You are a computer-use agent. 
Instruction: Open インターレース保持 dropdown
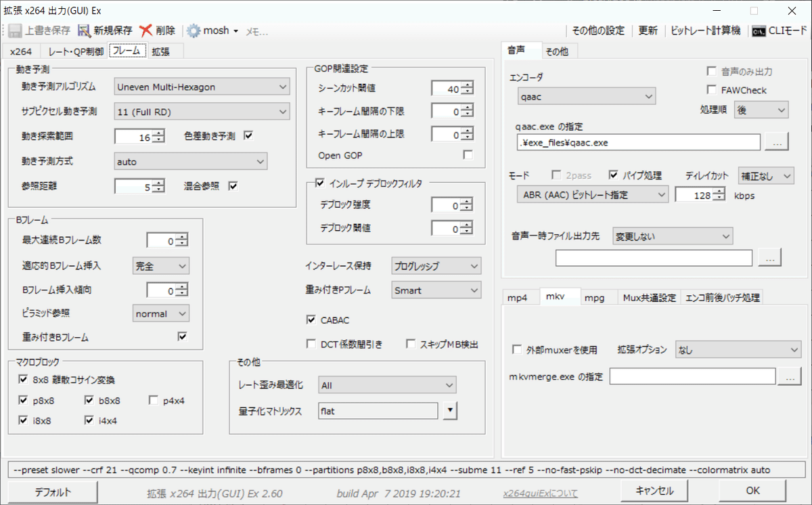click(x=436, y=265)
